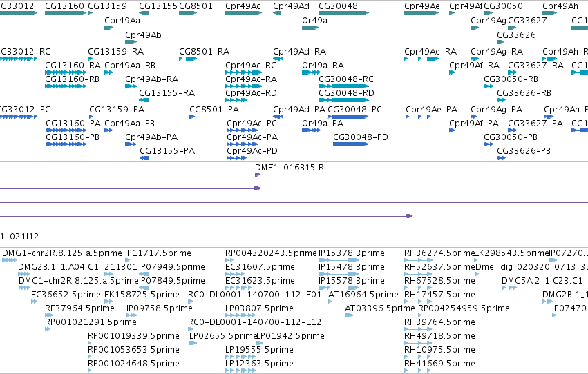
Task: Click the RH36274.5prime EST label
Action: tap(439, 253)
